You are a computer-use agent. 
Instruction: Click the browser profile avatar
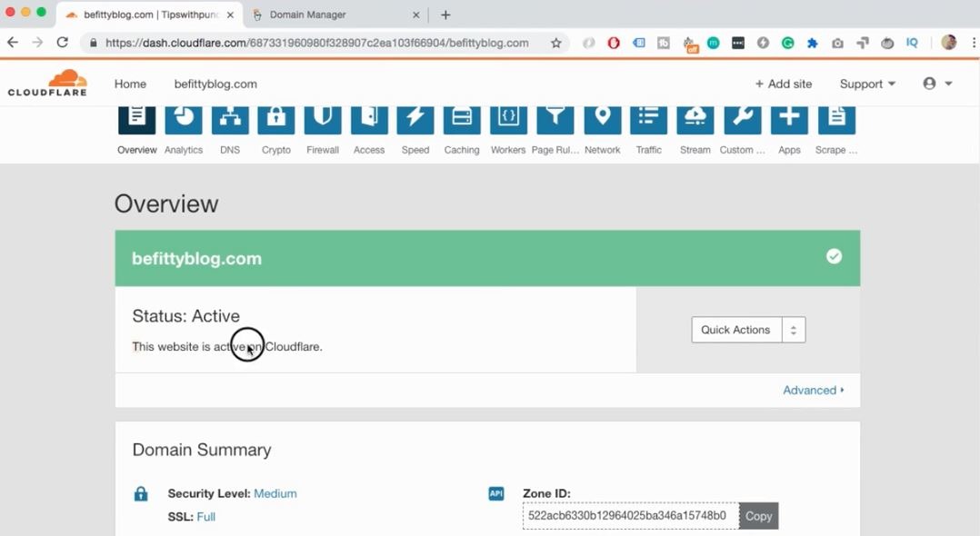(949, 43)
